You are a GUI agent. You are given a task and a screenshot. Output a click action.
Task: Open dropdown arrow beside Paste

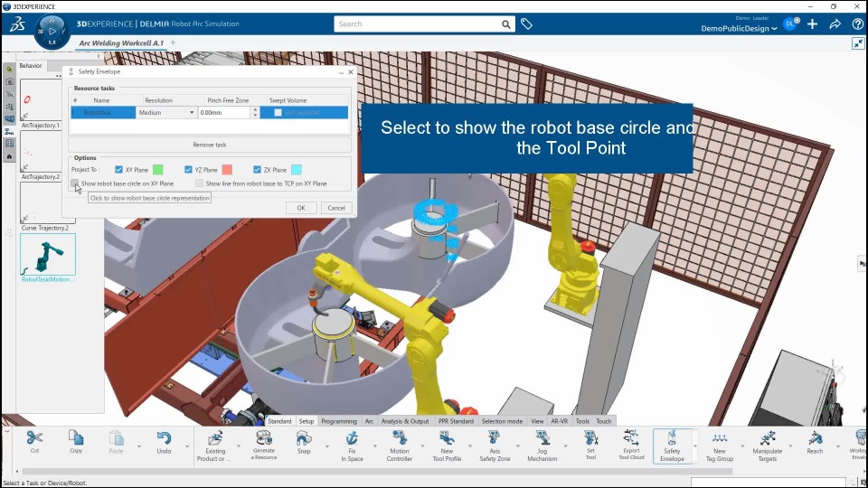point(139,446)
